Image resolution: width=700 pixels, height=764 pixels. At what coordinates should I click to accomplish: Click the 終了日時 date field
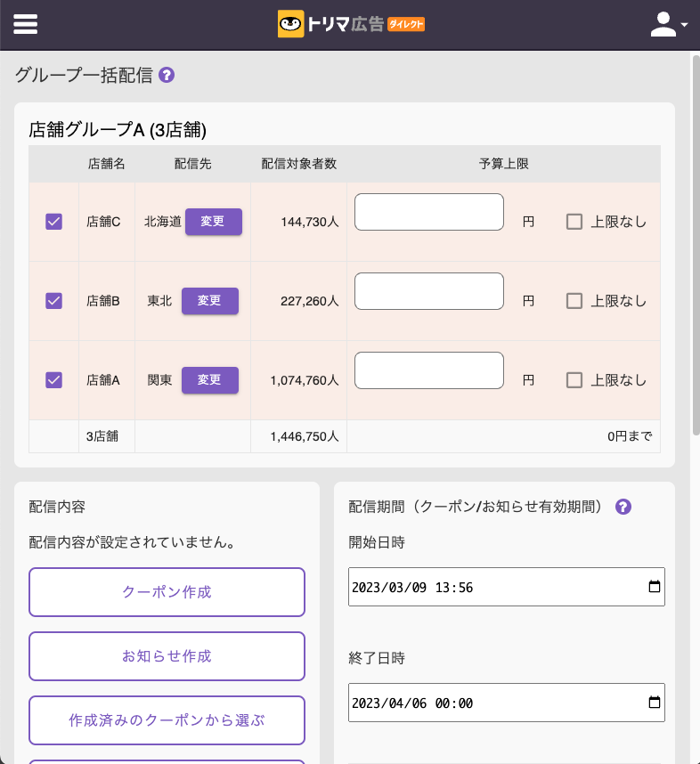pos(507,703)
